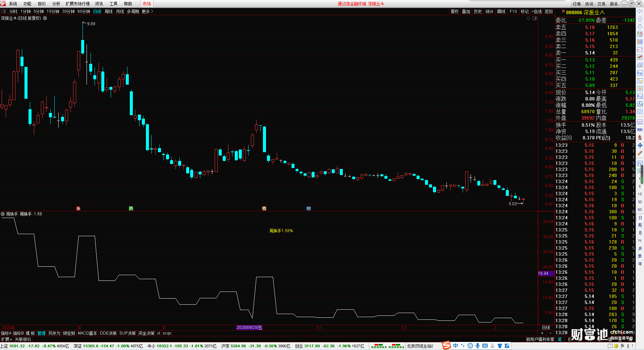Select the pencil drawing tool icon
Image resolution: width=644 pixels, height=350 pixels.
coord(640,153)
